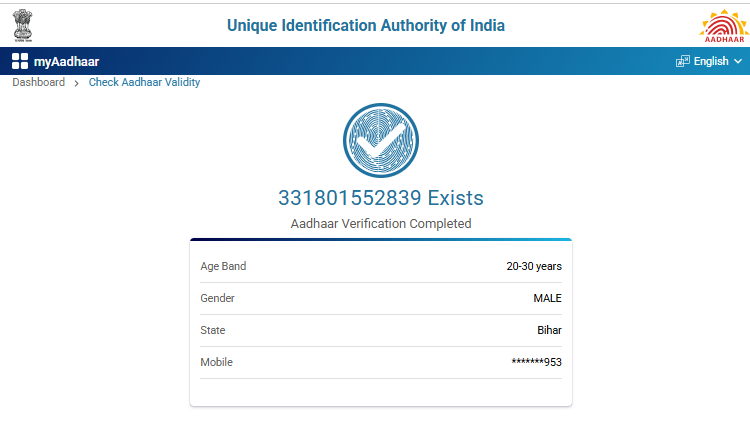Click the Unique Identification Authority of India heading
This screenshot has width=750, height=431.
(366, 25)
